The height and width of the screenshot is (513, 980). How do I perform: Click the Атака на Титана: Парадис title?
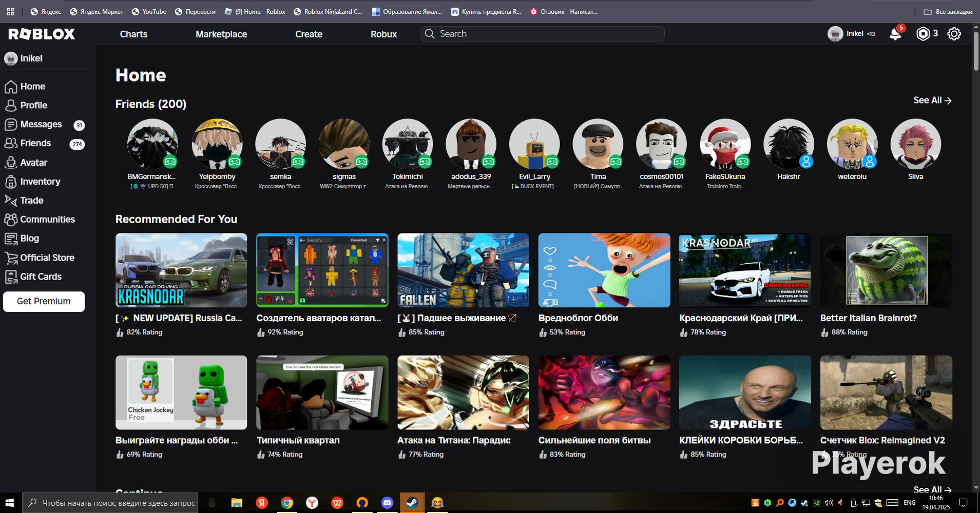(x=454, y=440)
